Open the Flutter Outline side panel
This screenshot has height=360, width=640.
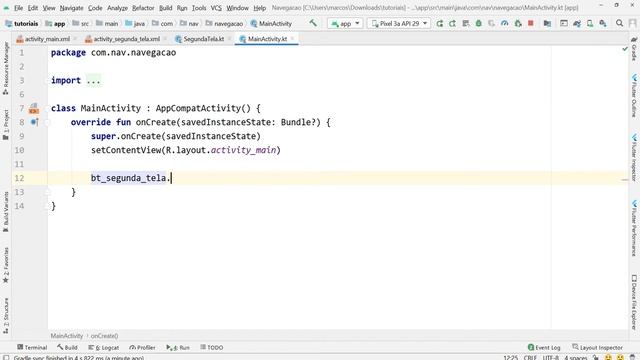(634, 96)
